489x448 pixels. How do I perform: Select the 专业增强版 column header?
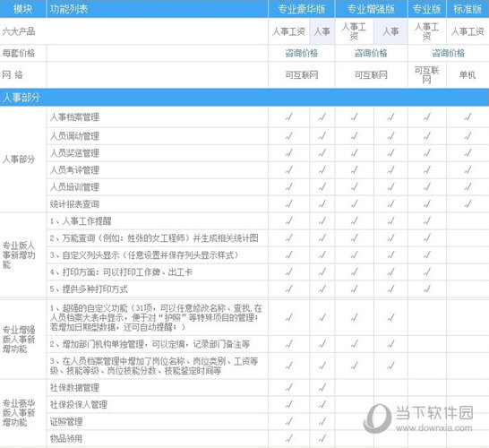[x=371, y=9]
